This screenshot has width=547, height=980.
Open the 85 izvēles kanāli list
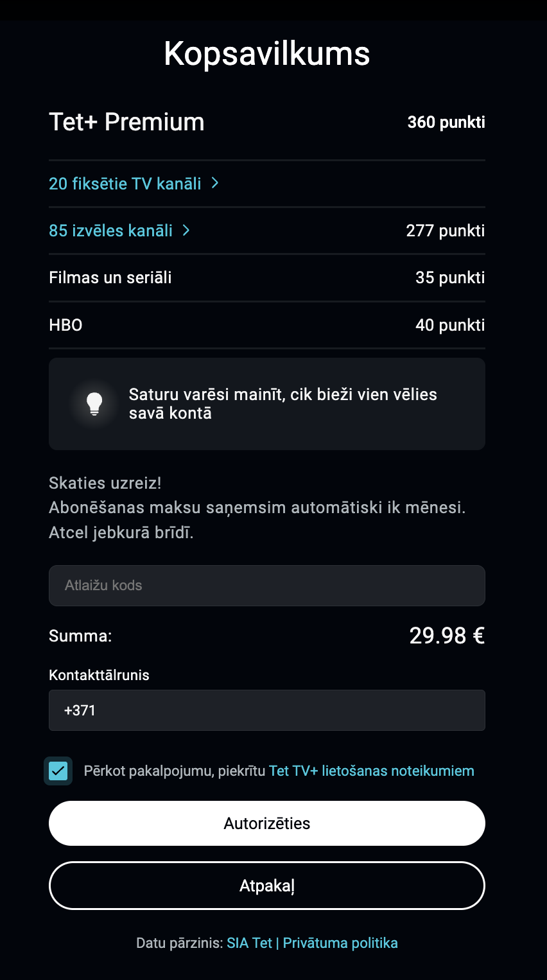click(111, 231)
